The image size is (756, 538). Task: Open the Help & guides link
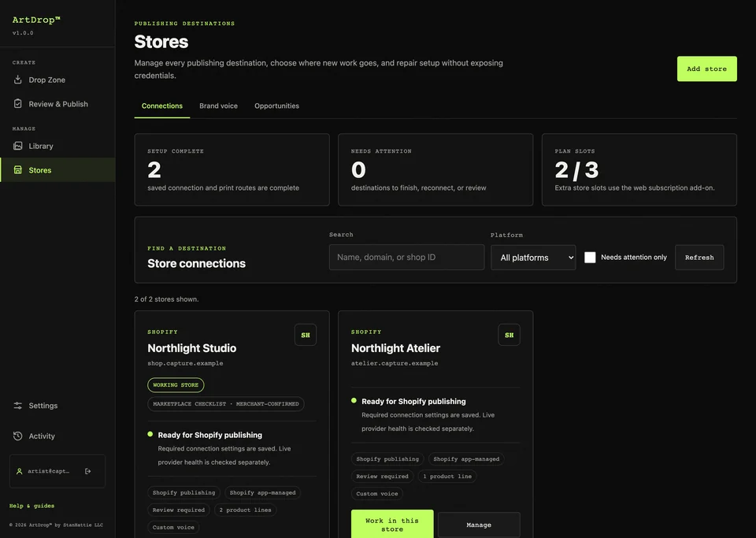(x=31, y=506)
